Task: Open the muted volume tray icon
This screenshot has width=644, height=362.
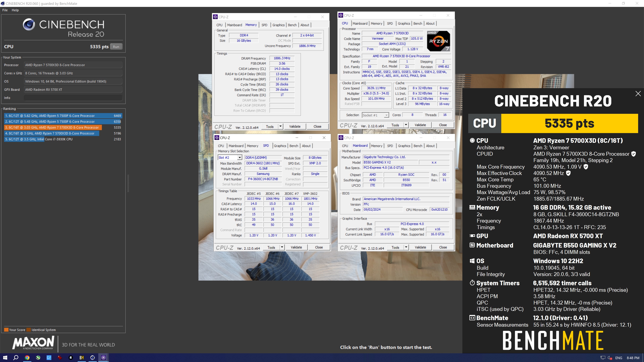Action: 610,358
